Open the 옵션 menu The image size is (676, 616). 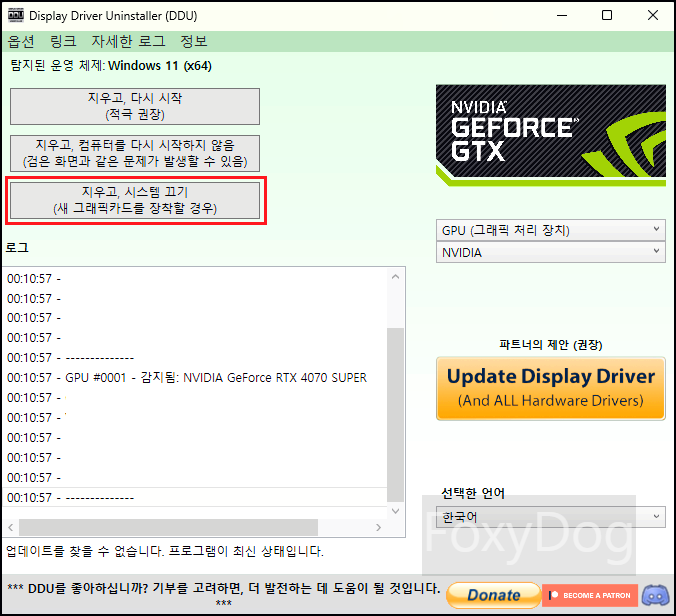coord(21,41)
